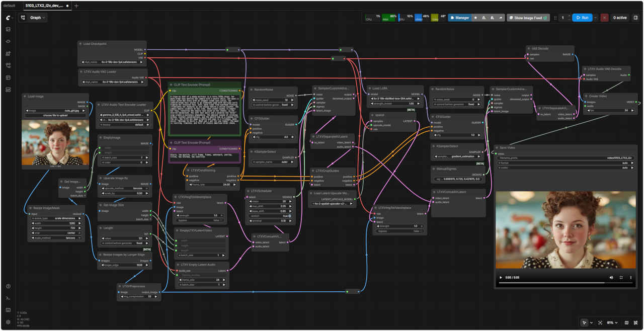Cancel current run with red X button

pyautogui.click(x=604, y=18)
